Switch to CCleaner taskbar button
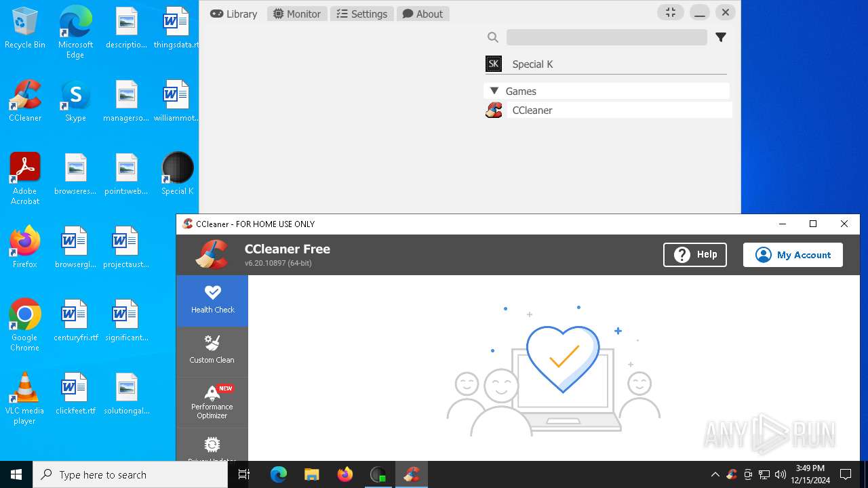868x488 pixels. pyautogui.click(x=411, y=474)
